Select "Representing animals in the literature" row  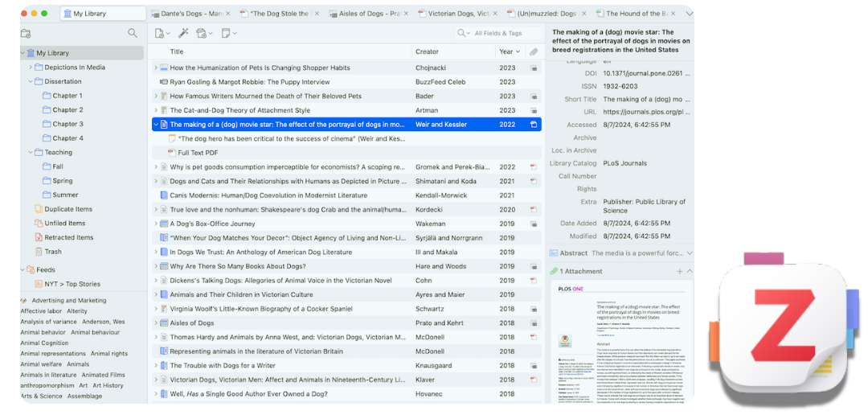click(346, 351)
